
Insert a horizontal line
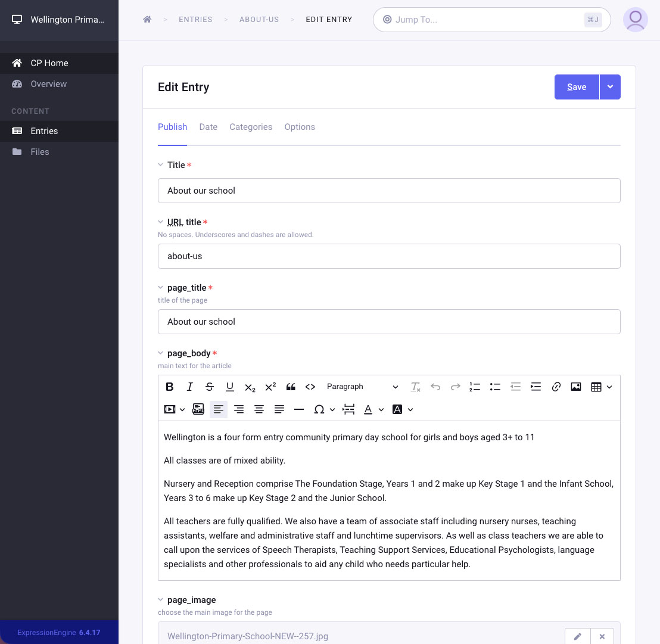click(x=299, y=409)
